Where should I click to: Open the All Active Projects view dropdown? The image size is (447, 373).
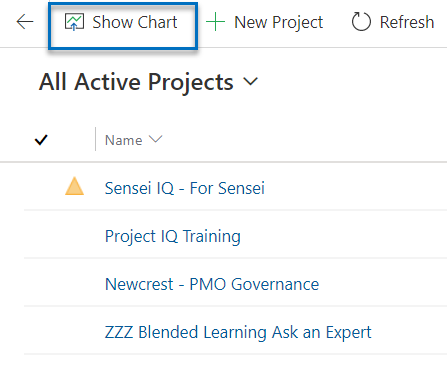pos(251,81)
